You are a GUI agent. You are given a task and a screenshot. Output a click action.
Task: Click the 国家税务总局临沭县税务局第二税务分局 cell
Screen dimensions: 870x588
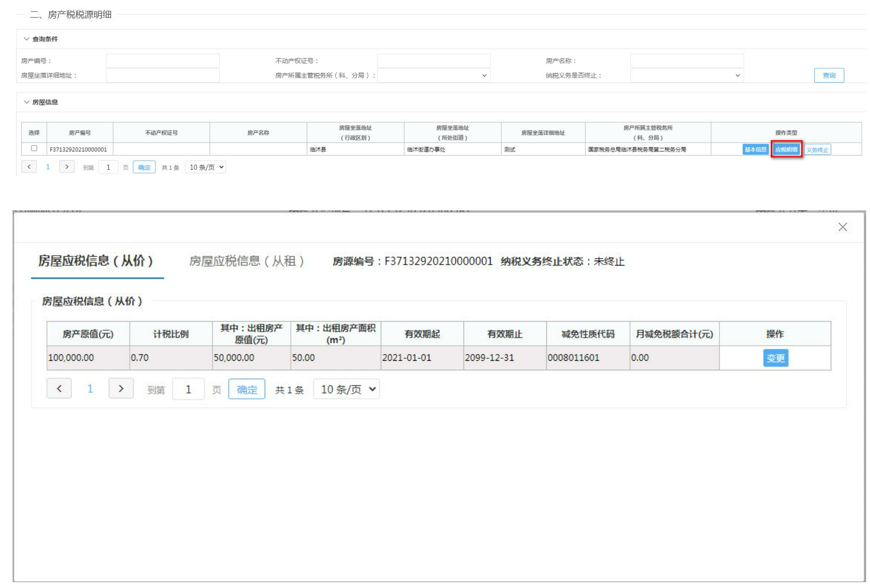pyautogui.click(x=648, y=149)
